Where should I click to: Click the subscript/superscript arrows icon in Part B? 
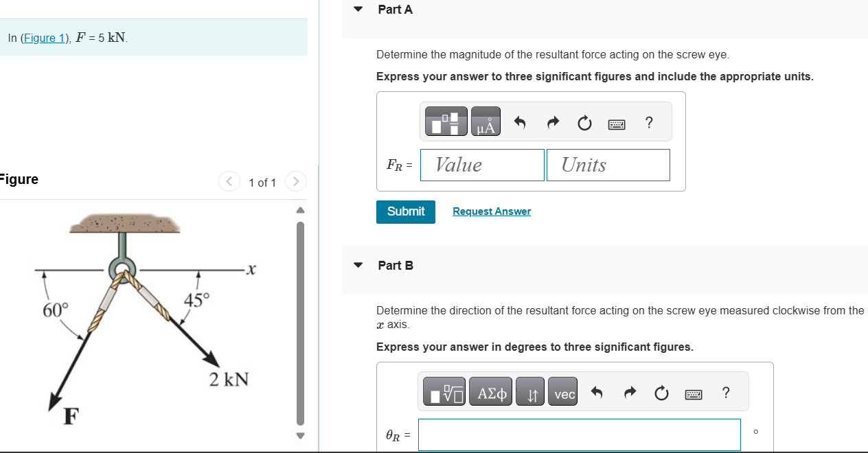529,393
